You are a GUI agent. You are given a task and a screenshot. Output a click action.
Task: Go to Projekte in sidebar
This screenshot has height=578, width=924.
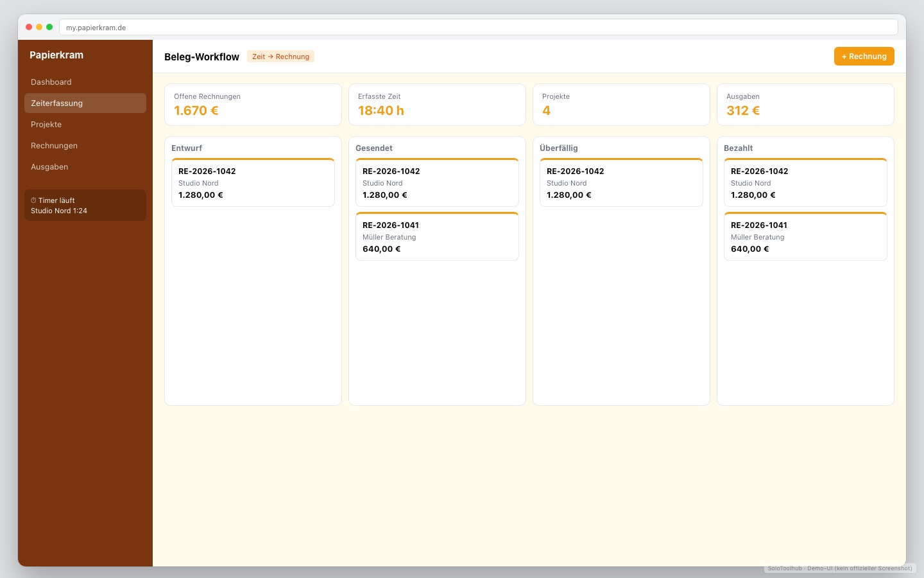[85, 125]
